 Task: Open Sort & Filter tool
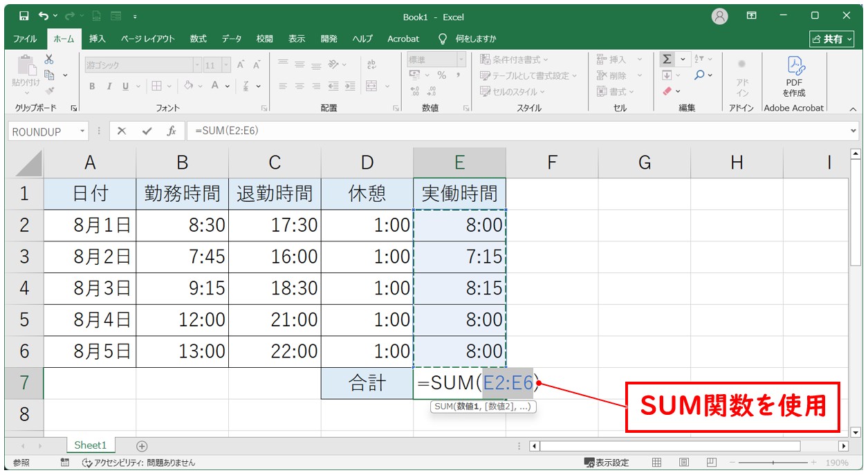(699, 59)
